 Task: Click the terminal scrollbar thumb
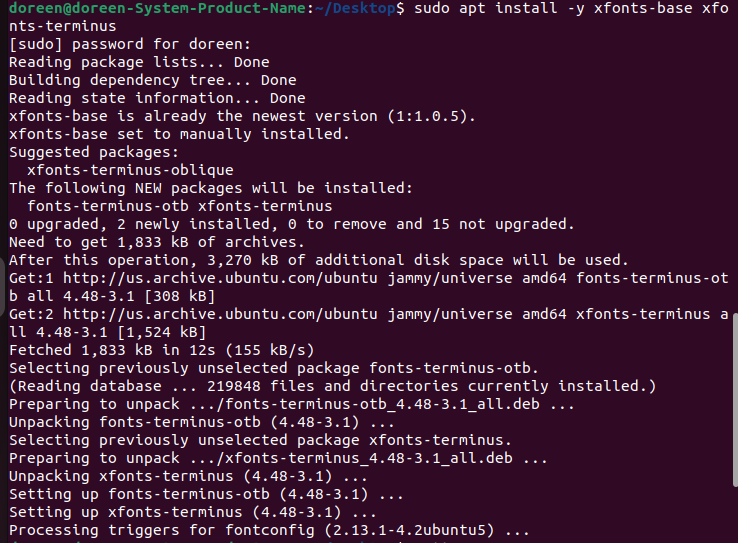point(733,420)
